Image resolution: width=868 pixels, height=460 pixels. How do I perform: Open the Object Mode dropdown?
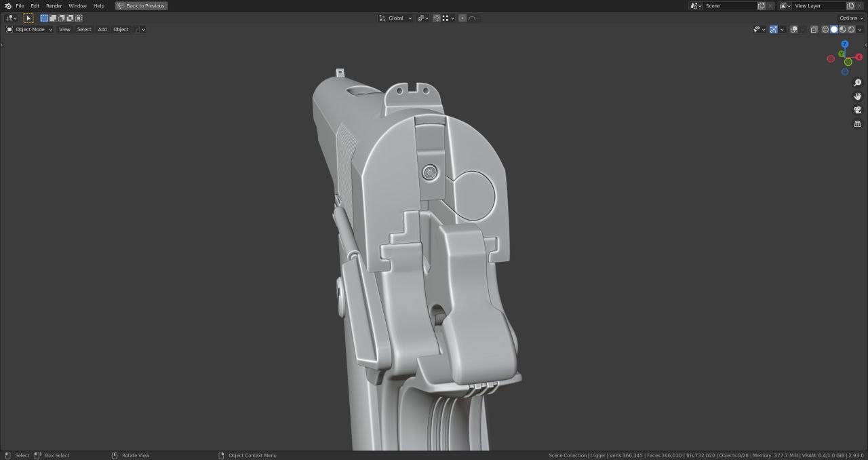point(29,29)
